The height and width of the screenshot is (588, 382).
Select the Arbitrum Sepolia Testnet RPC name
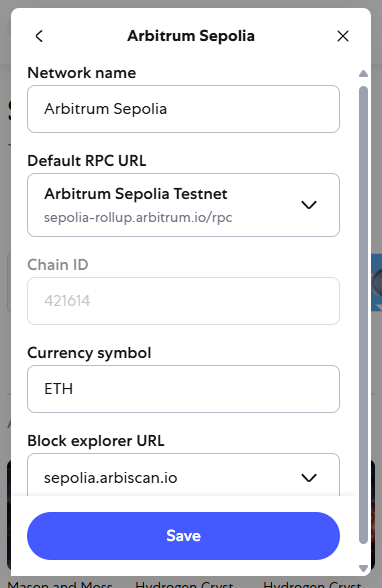(136, 194)
